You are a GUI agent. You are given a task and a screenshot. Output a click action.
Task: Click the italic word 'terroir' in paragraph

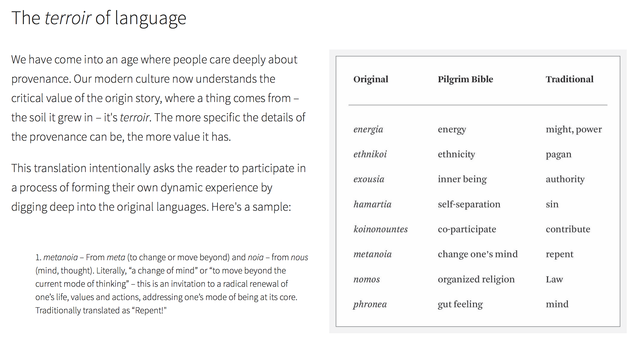click(x=134, y=117)
